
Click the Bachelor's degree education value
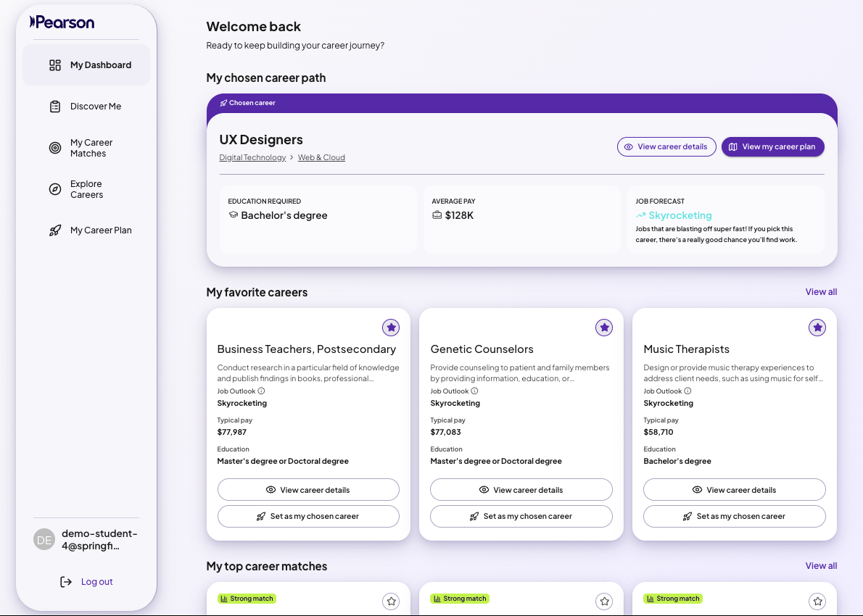coord(284,216)
